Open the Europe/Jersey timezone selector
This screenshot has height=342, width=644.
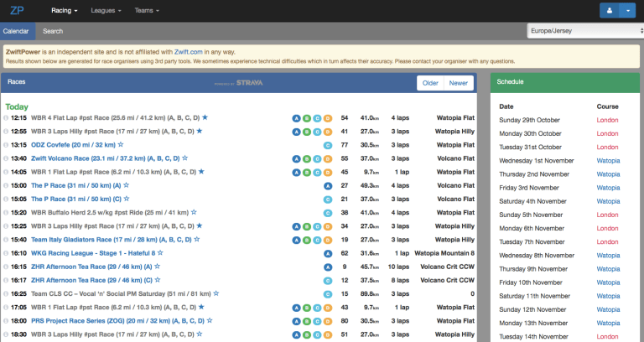pos(584,31)
